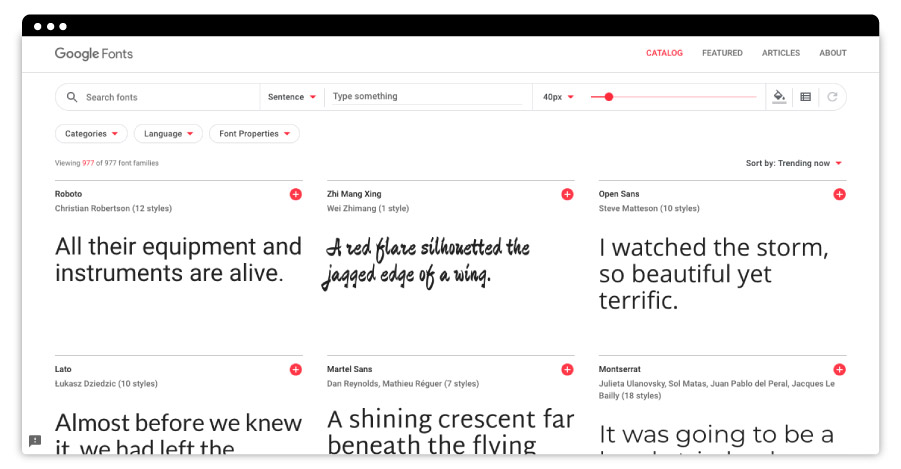Click the font size slider track
Screen dimensions: 901x469
click(x=673, y=97)
